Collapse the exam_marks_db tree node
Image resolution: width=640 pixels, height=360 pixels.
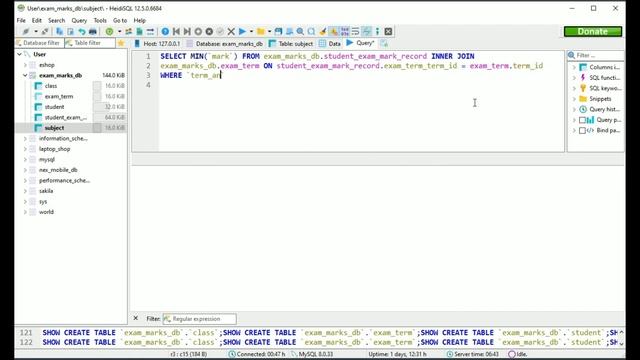25,76
